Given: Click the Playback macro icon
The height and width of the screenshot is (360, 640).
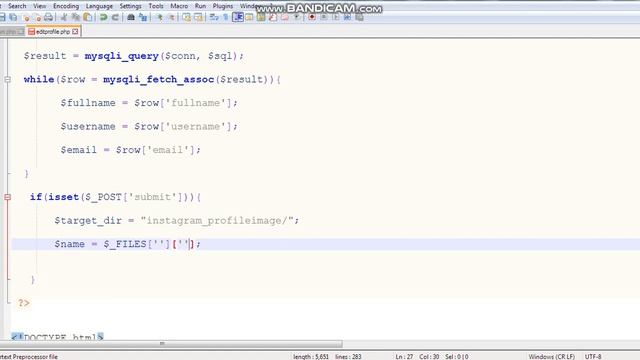Looking at the screenshot, I should [336, 17].
